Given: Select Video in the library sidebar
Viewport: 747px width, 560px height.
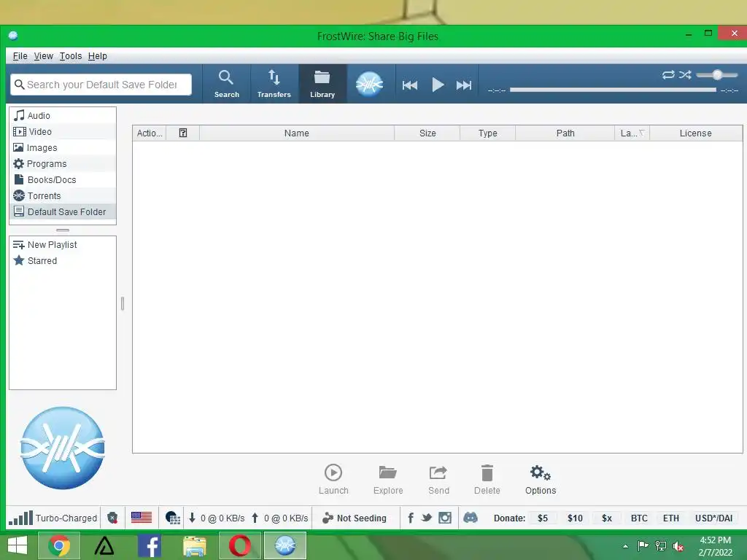Looking at the screenshot, I should point(63,132).
